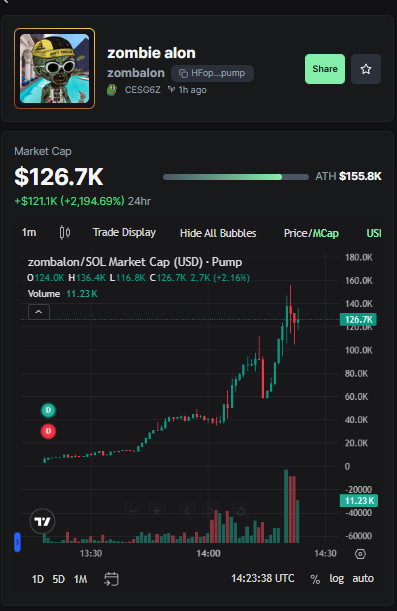Open timezone menu at 14:23:38 UTC
Viewport: 397px width, 611px height.
(x=263, y=578)
